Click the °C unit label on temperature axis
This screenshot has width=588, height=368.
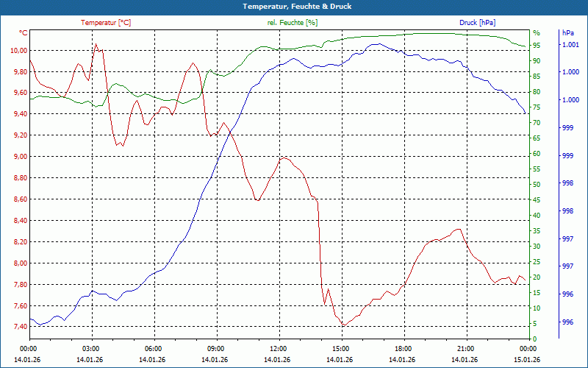click(24, 33)
